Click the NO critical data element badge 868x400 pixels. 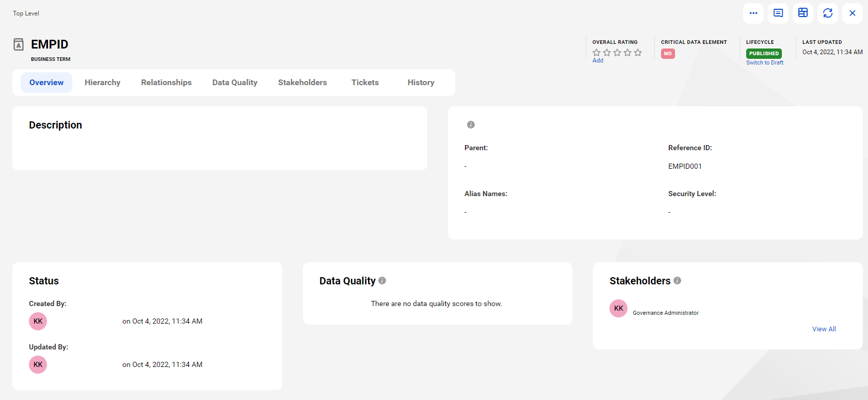pyautogui.click(x=668, y=53)
